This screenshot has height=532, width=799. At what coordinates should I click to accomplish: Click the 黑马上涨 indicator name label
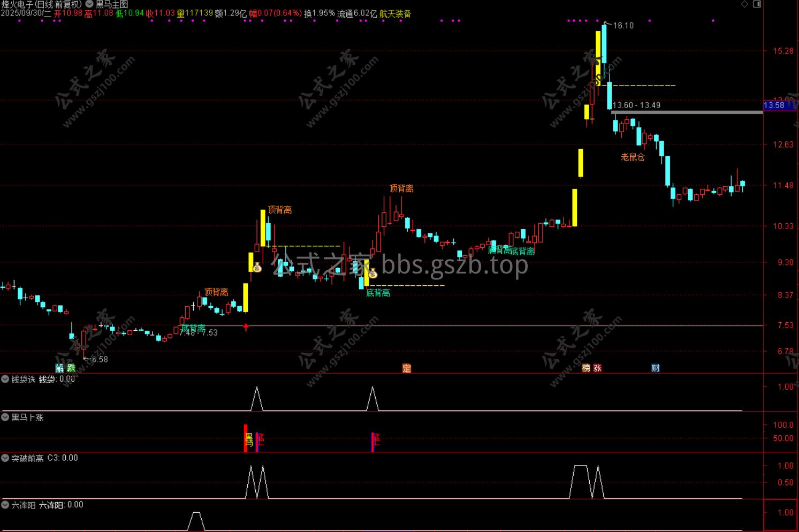27,417
